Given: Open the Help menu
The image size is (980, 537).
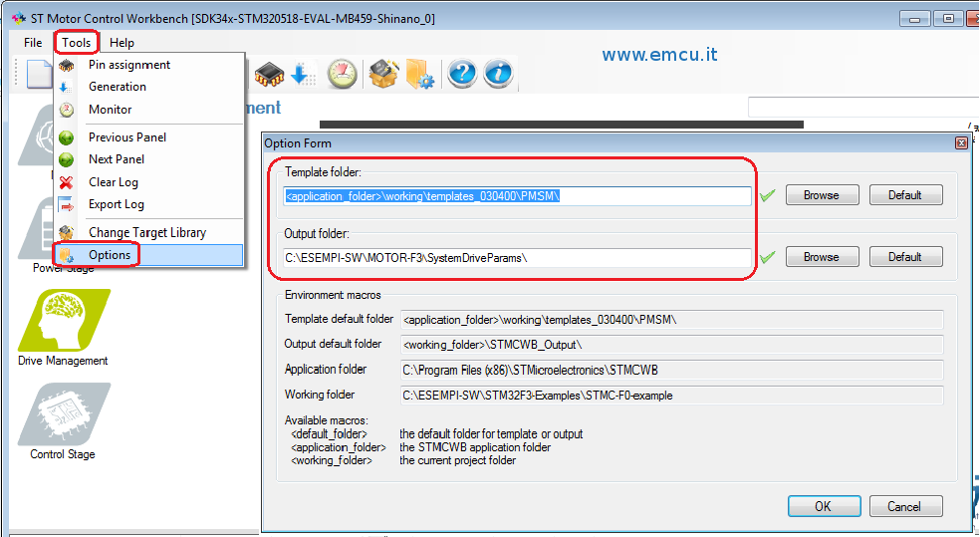Looking at the screenshot, I should (x=122, y=43).
